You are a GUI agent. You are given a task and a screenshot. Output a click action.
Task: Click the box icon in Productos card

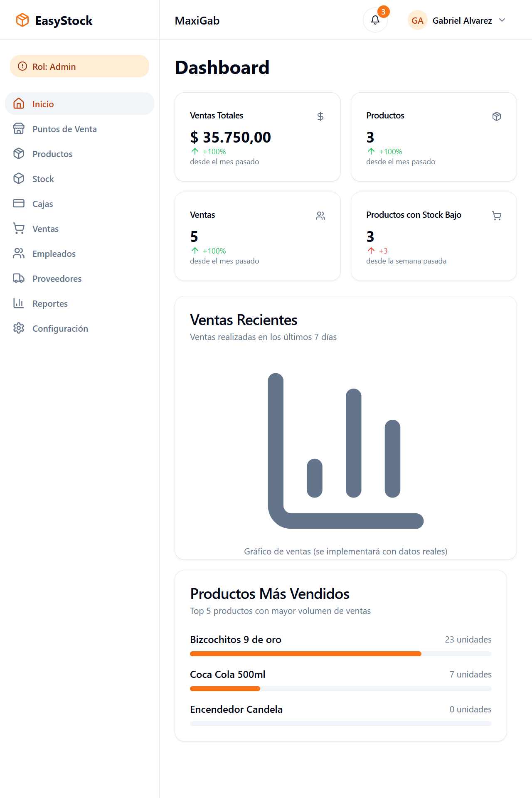tap(496, 116)
